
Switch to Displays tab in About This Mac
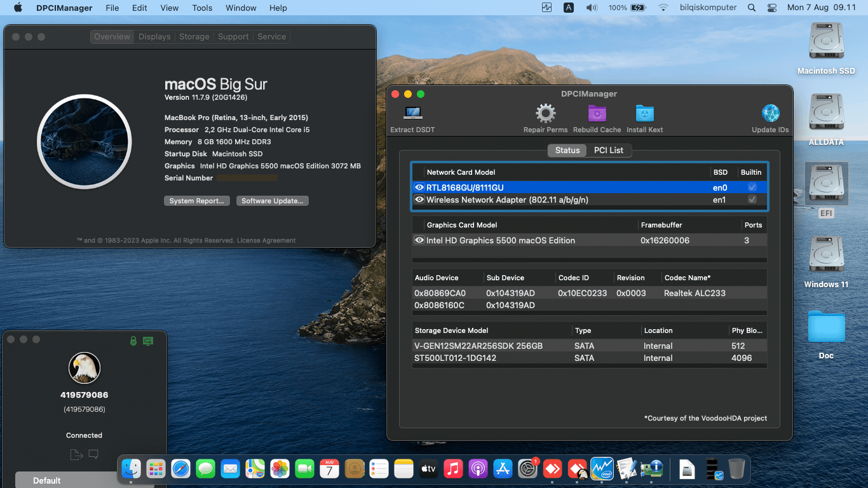[x=154, y=37]
